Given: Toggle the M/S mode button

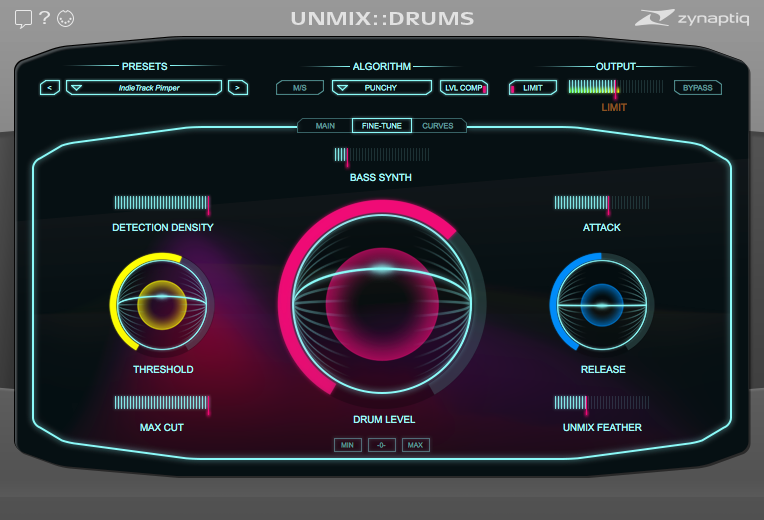Looking at the screenshot, I should click(300, 88).
